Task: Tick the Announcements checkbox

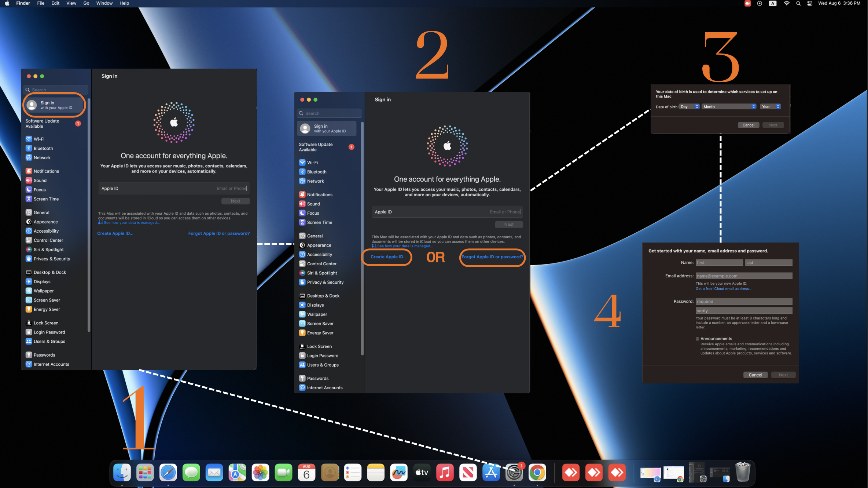Action: click(x=698, y=339)
